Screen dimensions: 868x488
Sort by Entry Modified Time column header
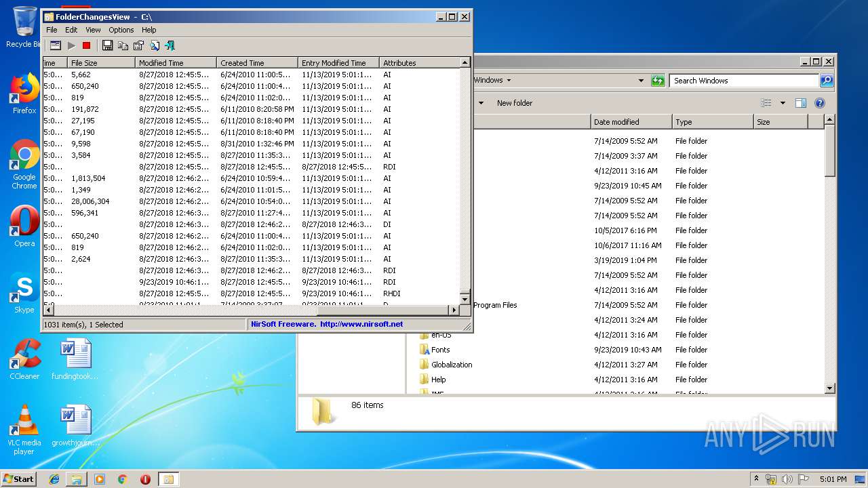pyautogui.click(x=339, y=63)
